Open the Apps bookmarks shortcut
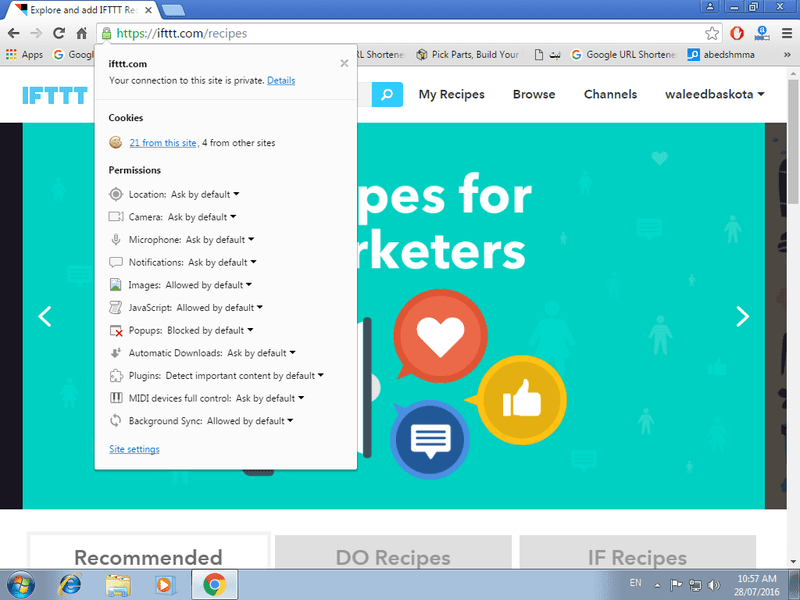Screen dimensions: 800x600 pyautogui.click(x=24, y=55)
